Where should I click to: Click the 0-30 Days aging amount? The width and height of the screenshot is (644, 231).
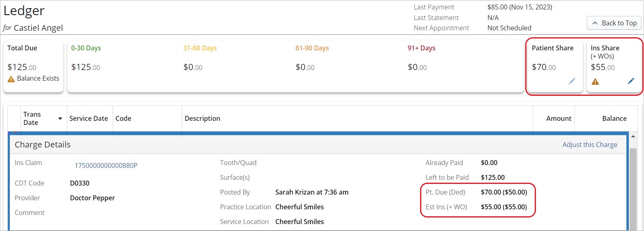(86, 67)
